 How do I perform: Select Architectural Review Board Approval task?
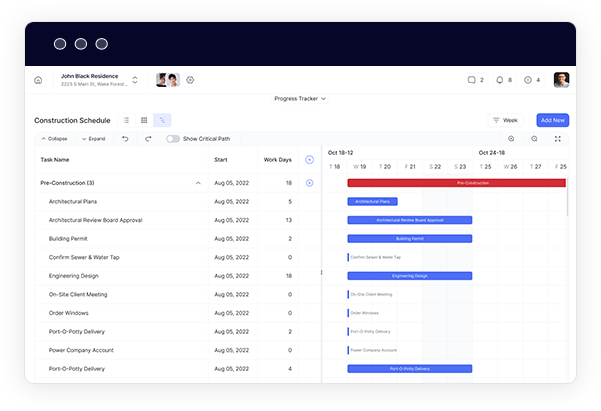[178, 220]
